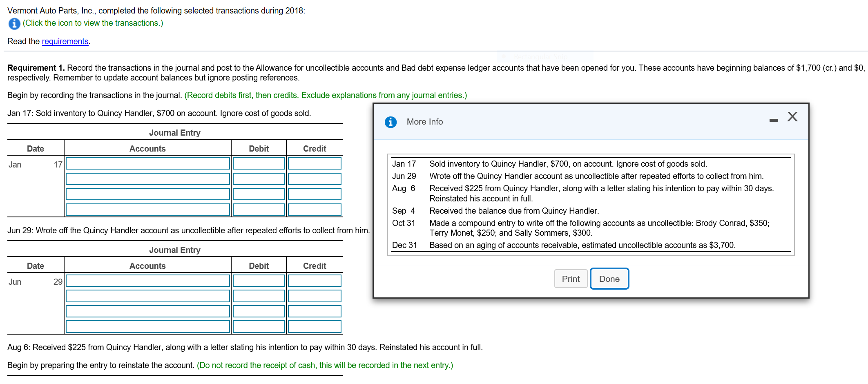Click second Accounts field in Jan 17 entry
The width and height of the screenshot is (868, 384).
coord(148,179)
